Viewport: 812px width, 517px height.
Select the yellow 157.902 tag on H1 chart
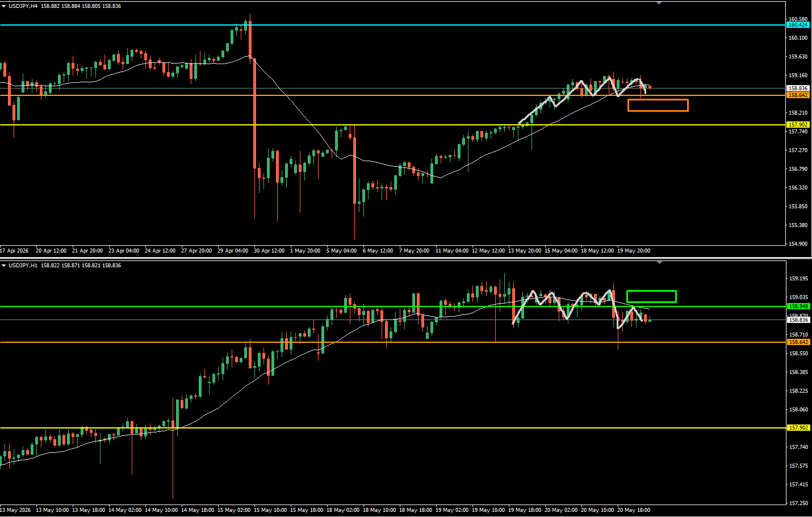point(798,428)
